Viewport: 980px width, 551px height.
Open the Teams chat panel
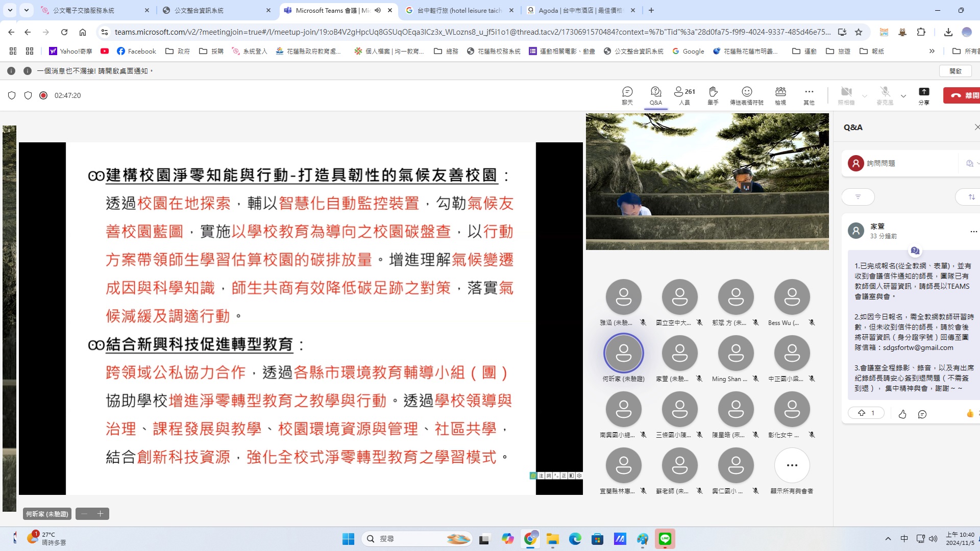click(627, 95)
